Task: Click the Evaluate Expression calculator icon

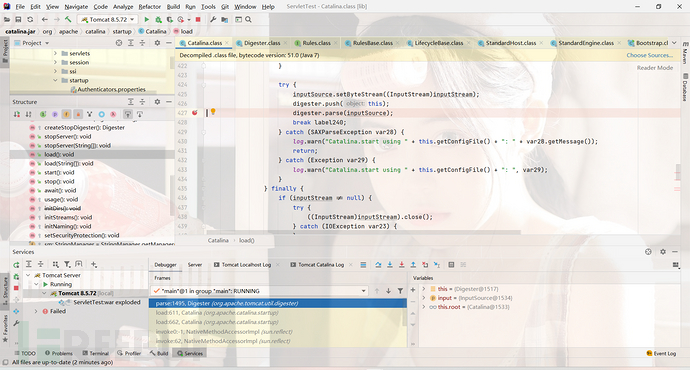Action: 451,264
